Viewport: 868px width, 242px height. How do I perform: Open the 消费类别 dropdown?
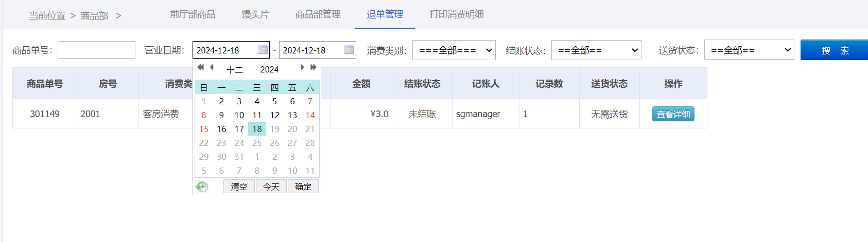click(x=454, y=50)
